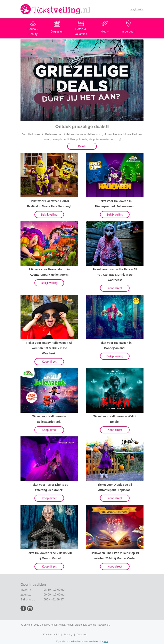This screenshot has height=644, width=164.
Task: Select the Terror Nights ticket title
Action: click(x=49, y=487)
